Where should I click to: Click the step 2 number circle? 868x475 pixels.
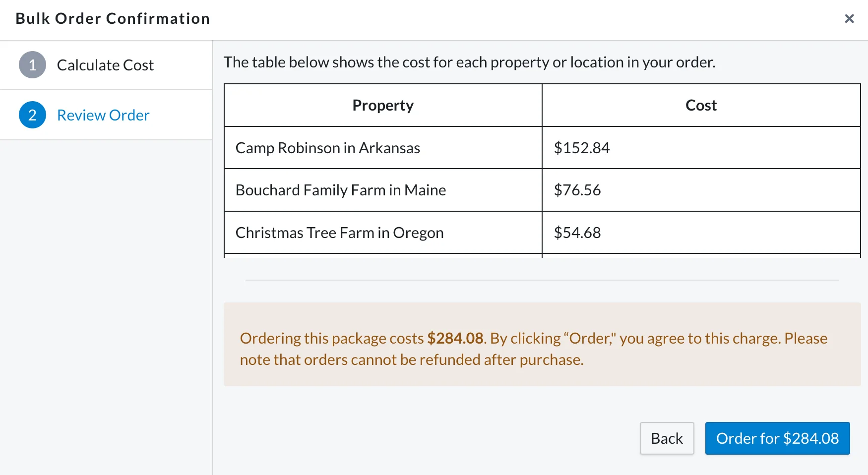[x=32, y=115]
